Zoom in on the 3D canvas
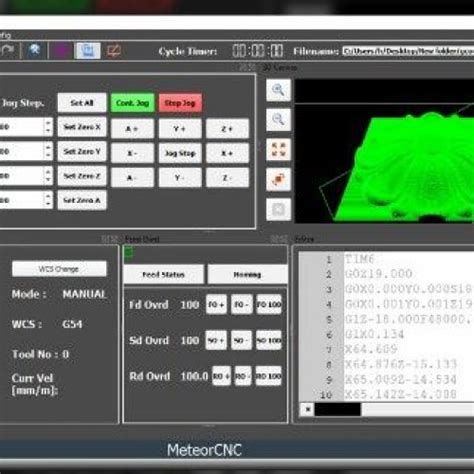474x474 pixels. pos(279,90)
